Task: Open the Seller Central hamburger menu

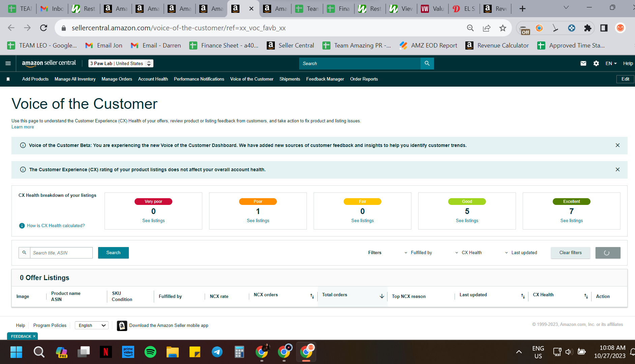Action: tap(8, 63)
